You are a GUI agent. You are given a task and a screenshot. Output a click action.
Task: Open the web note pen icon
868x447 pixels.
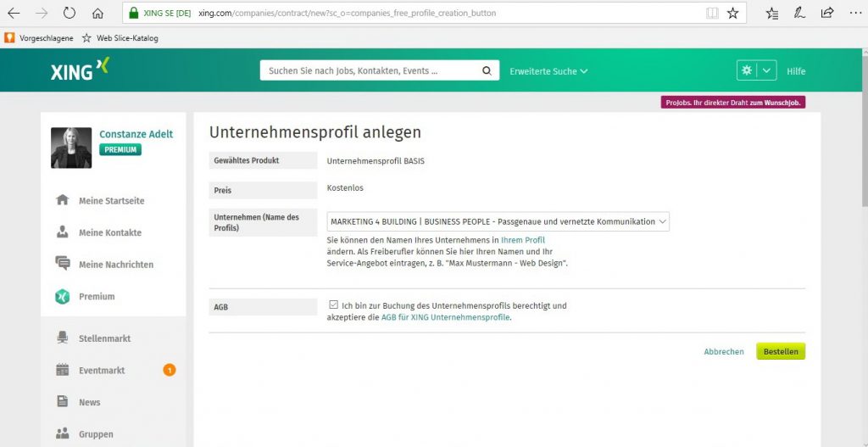pos(799,14)
